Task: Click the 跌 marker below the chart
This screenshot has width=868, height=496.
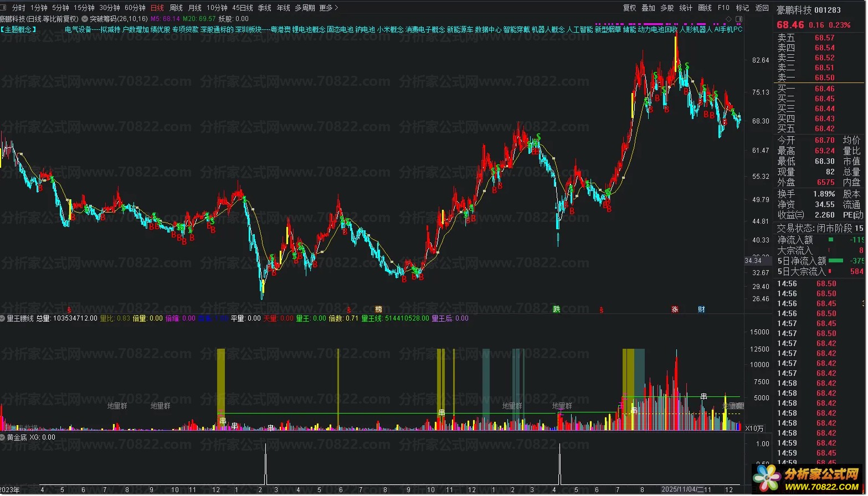Action: [x=556, y=309]
